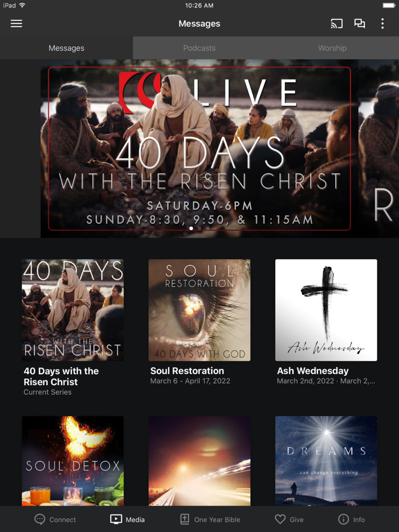Open the three-dot overflow menu
This screenshot has width=399, height=532.
point(382,23)
